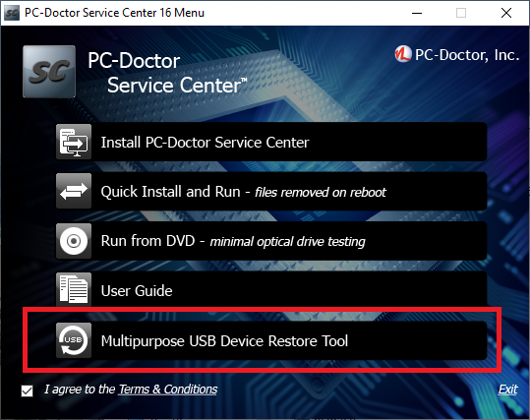
Task: Click the SC title bar application icon
Action: click(12, 13)
